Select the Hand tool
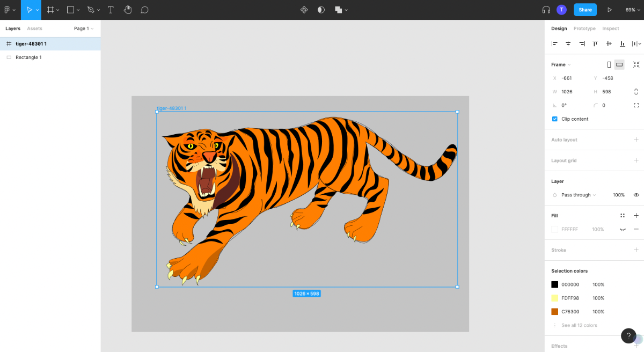 [x=128, y=9]
